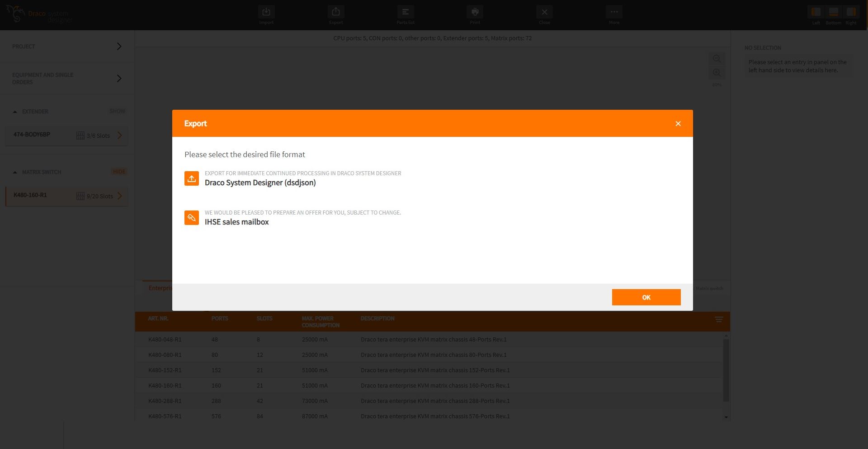
Task: Expand Equipment and Single Orders section
Action: 119,79
